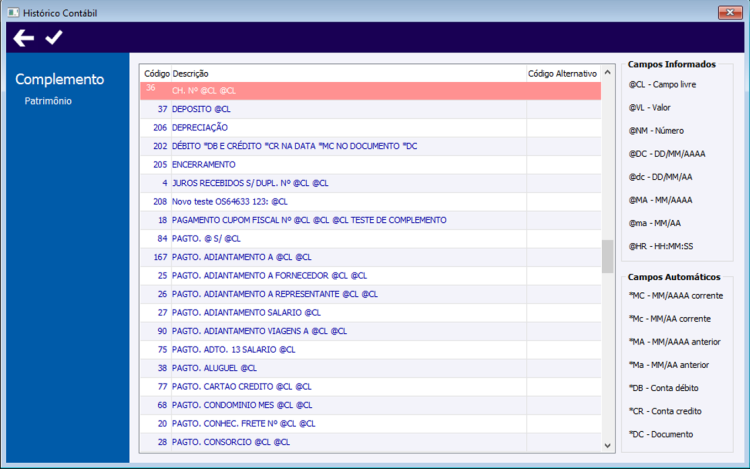Close the Histórico Contábil window
750x469 pixels.
730,12
